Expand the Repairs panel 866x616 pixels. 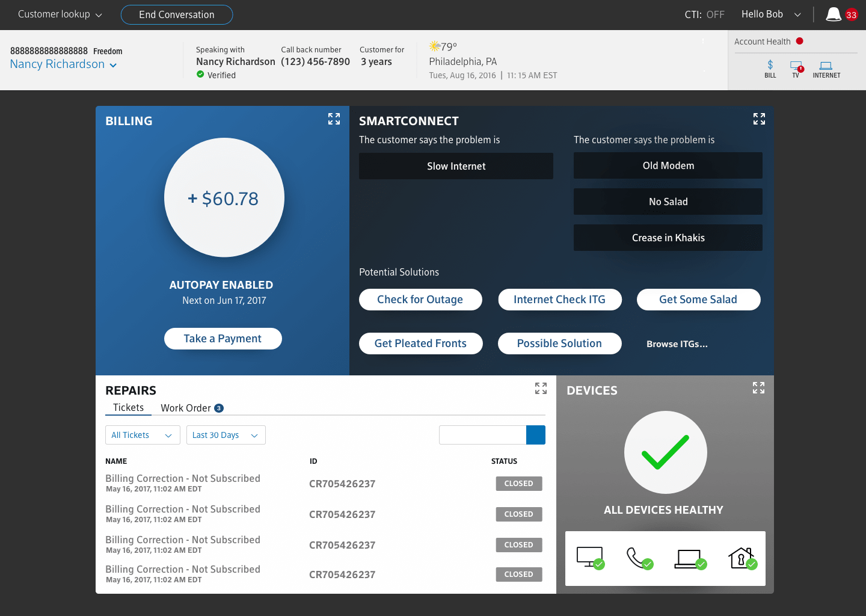click(541, 389)
